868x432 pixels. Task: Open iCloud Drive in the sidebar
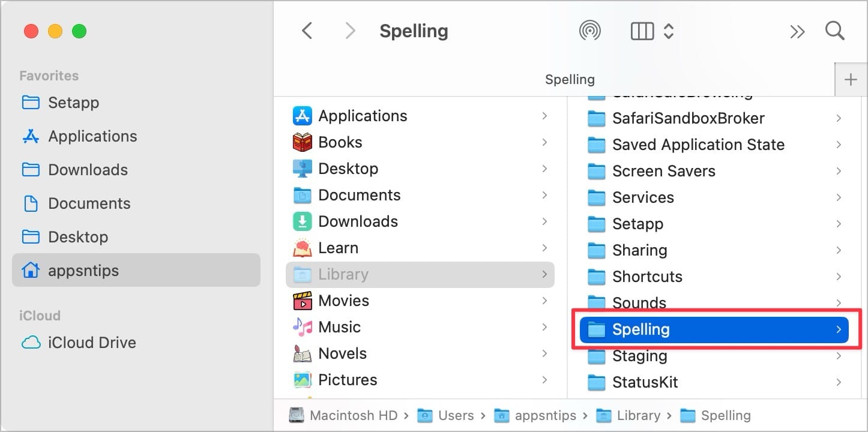pyautogui.click(x=91, y=343)
